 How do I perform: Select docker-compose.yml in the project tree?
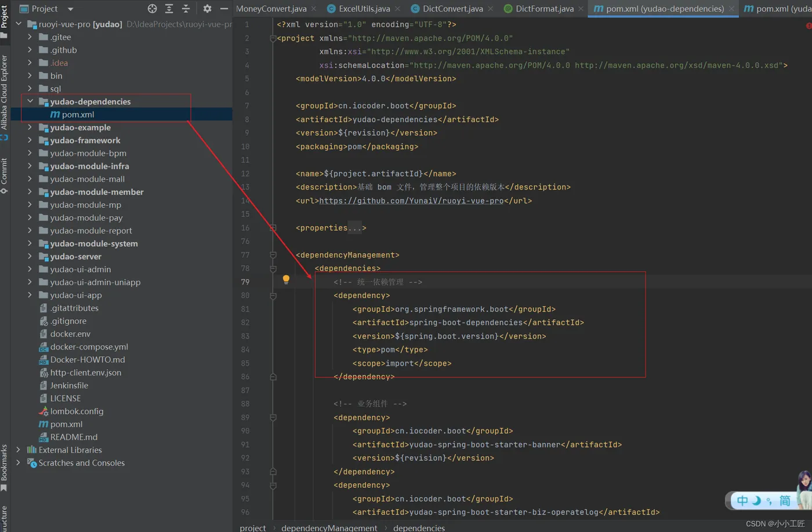[x=89, y=347]
